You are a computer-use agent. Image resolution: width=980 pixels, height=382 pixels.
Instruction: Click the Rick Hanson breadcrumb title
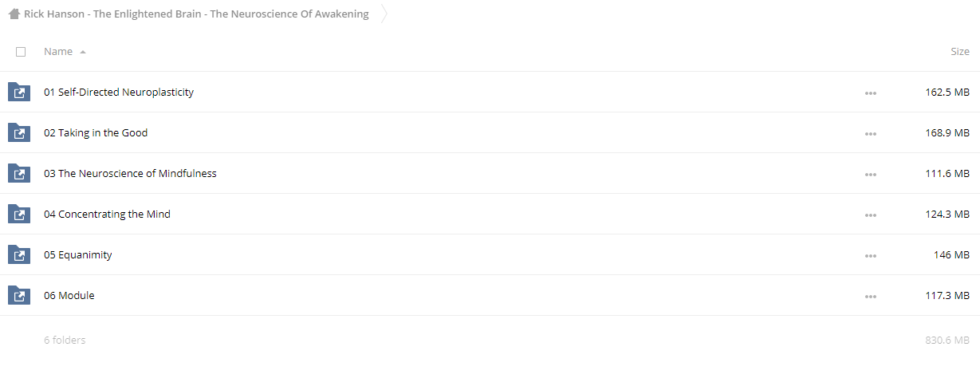tap(196, 14)
